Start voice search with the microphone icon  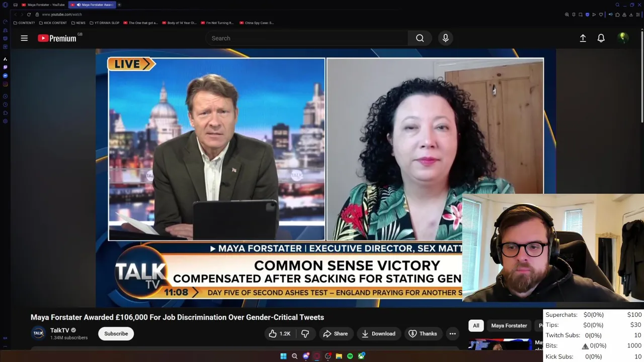(445, 38)
